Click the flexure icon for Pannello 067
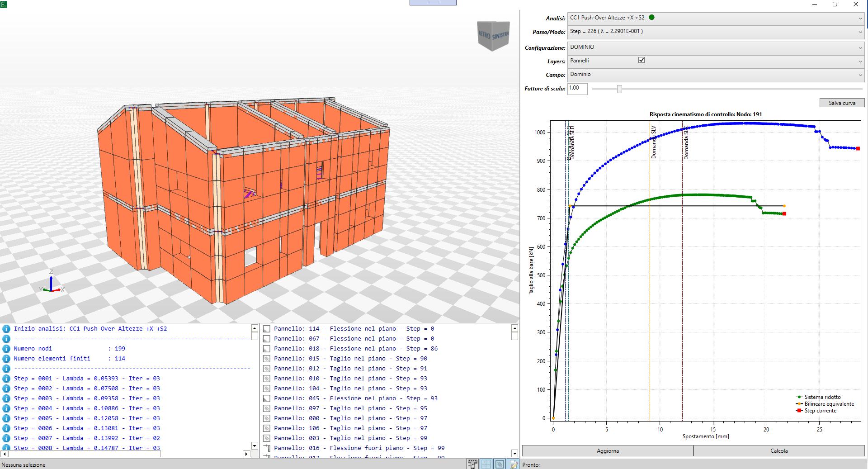Viewport: 868px width, 469px height. point(267,339)
